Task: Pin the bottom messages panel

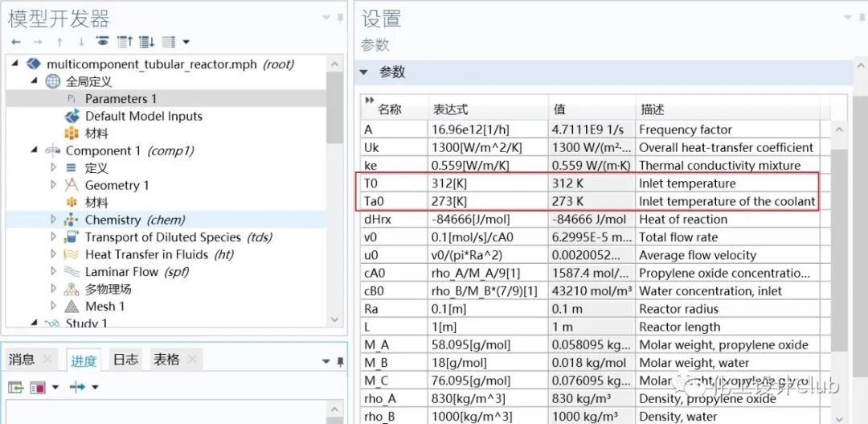Action: click(340, 361)
